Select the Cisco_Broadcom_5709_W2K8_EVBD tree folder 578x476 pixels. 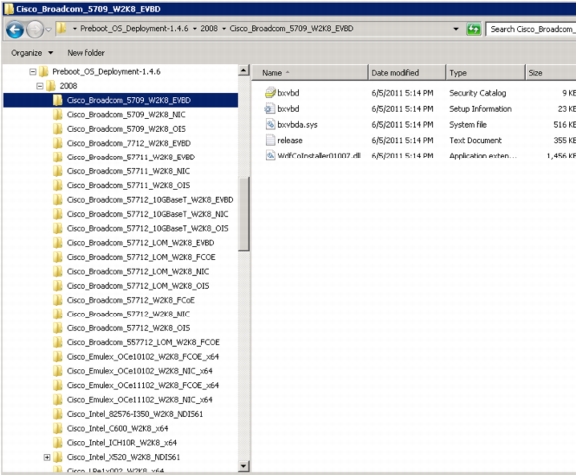point(121,100)
